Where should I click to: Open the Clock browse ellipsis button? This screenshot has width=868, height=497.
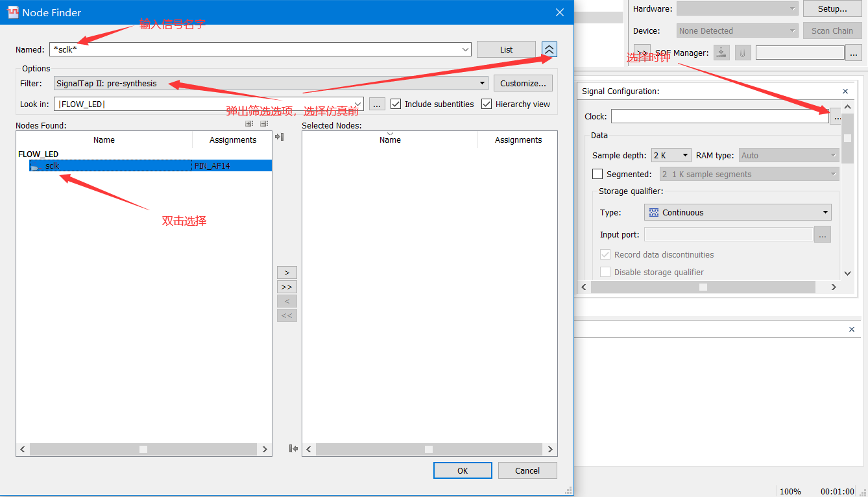[837, 117]
